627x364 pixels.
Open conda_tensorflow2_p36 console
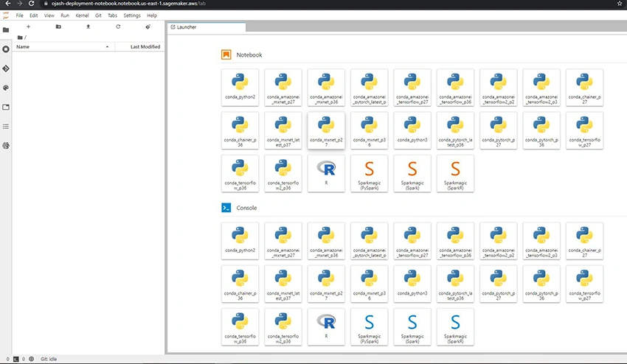click(x=283, y=327)
